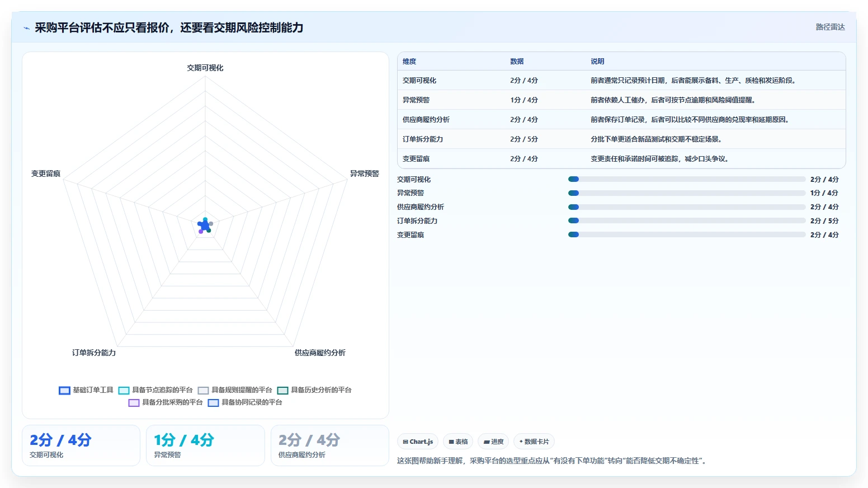Viewport: 868px width, 488px height.
Task: Click the 交期可视化 axis label on the radar
Action: coord(205,68)
